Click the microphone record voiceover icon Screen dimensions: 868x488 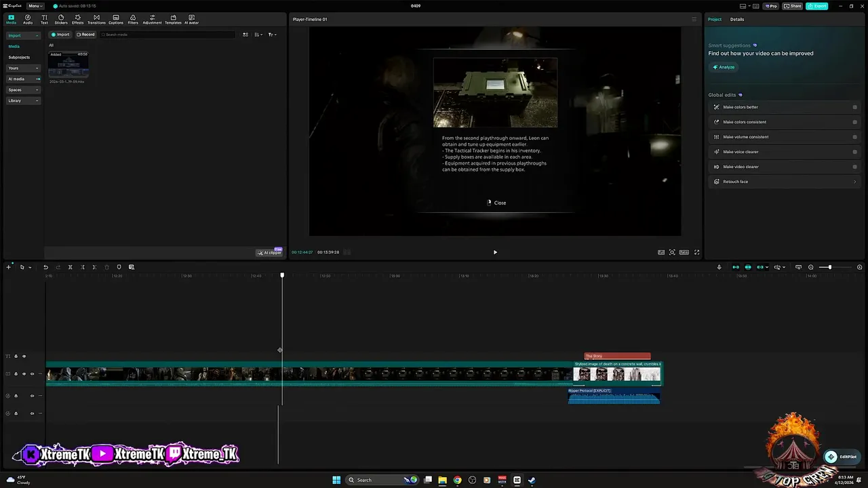tap(719, 267)
